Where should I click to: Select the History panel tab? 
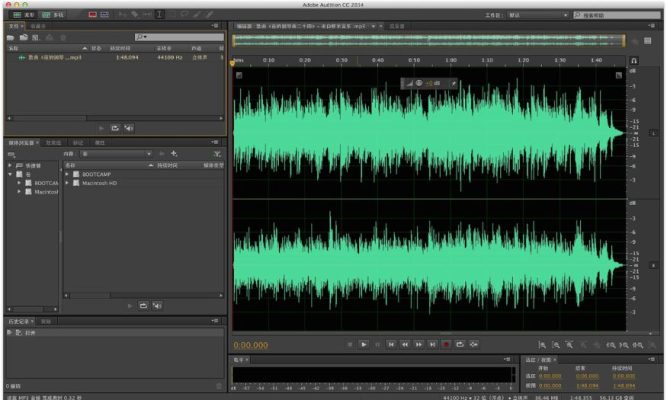click(x=20, y=321)
